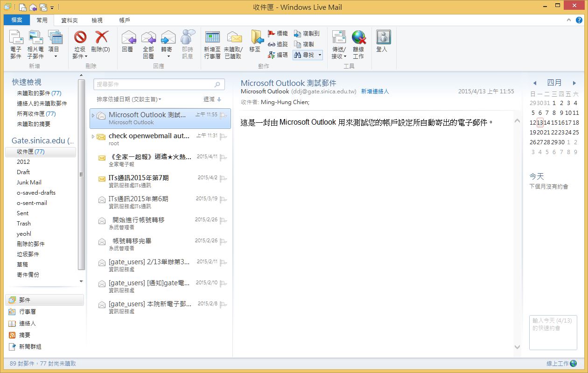Create a new email message
The image size is (588, 373).
[16, 44]
